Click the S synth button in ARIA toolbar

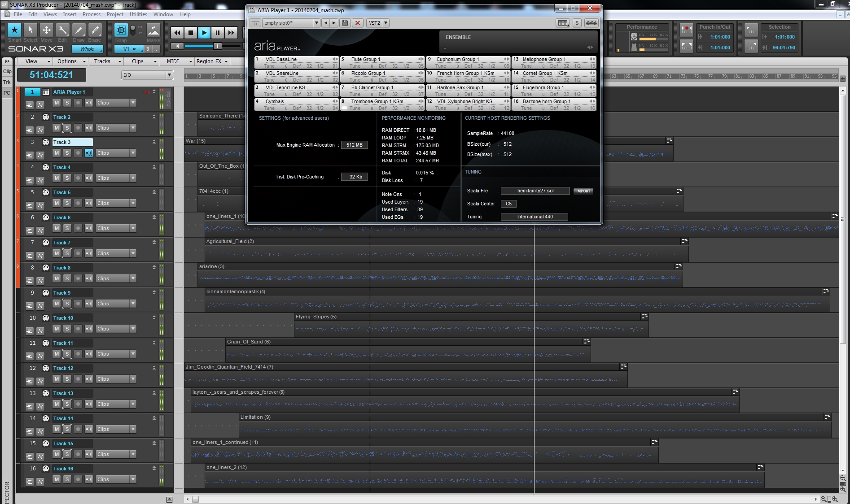tap(577, 23)
